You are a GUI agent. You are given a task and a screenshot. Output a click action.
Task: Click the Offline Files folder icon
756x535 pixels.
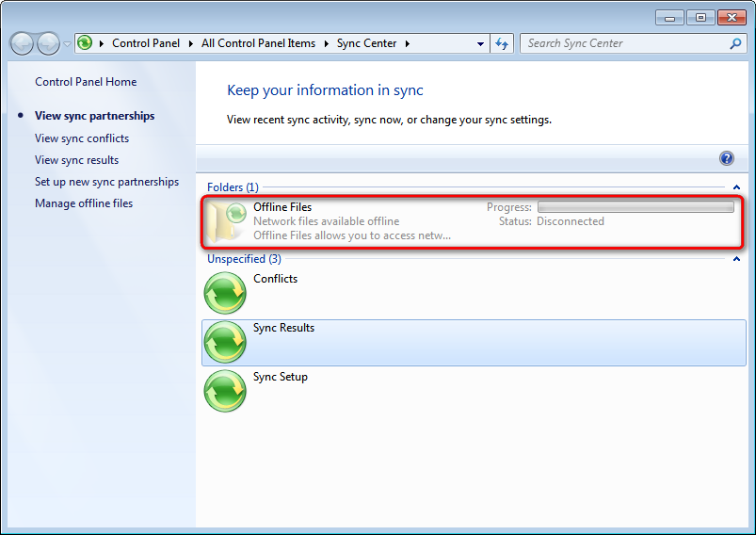pyautogui.click(x=226, y=221)
